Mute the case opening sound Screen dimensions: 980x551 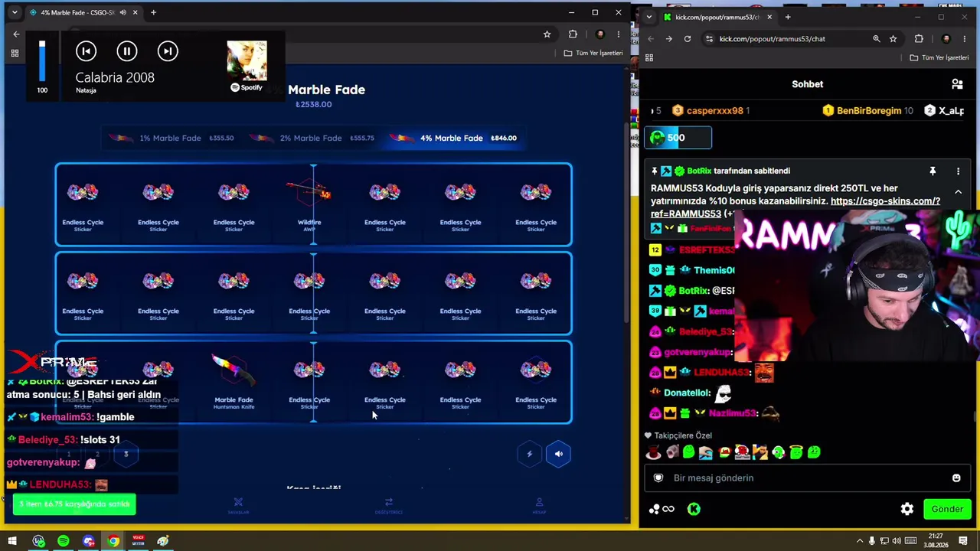point(558,454)
